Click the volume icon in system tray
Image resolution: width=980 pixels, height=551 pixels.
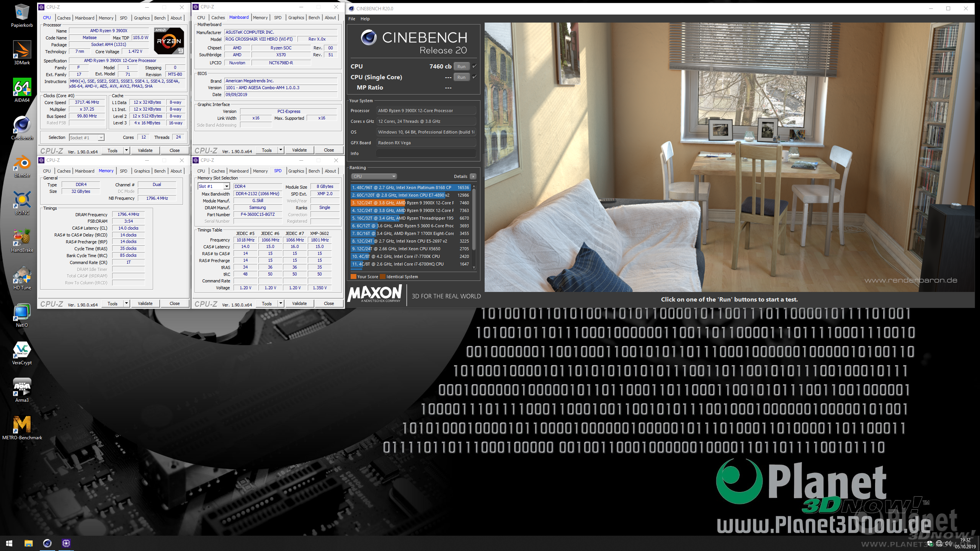click(948, 543)
